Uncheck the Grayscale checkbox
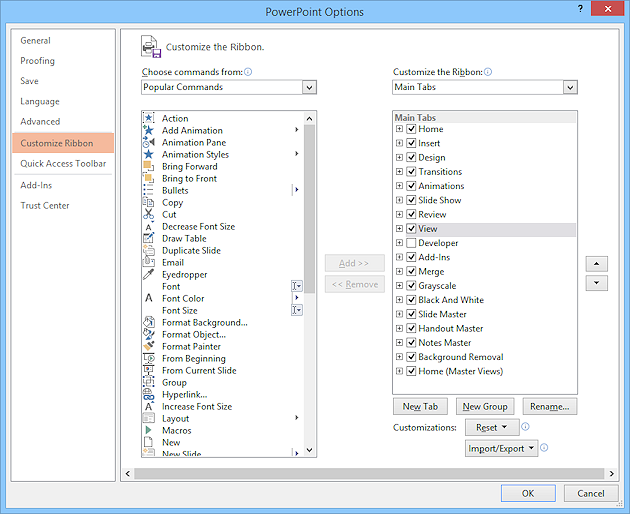This screenshot has height=514, width=630. (x=411, y=286)
